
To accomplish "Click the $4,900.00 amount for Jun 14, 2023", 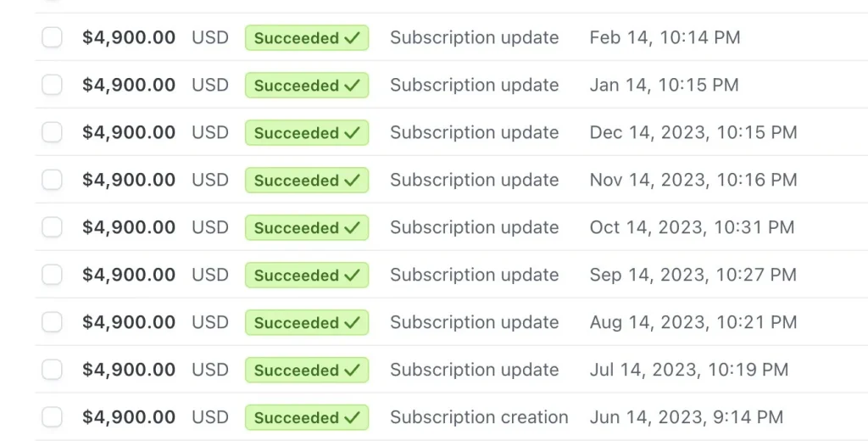I will pyautogui.click(x=129, y=417).
